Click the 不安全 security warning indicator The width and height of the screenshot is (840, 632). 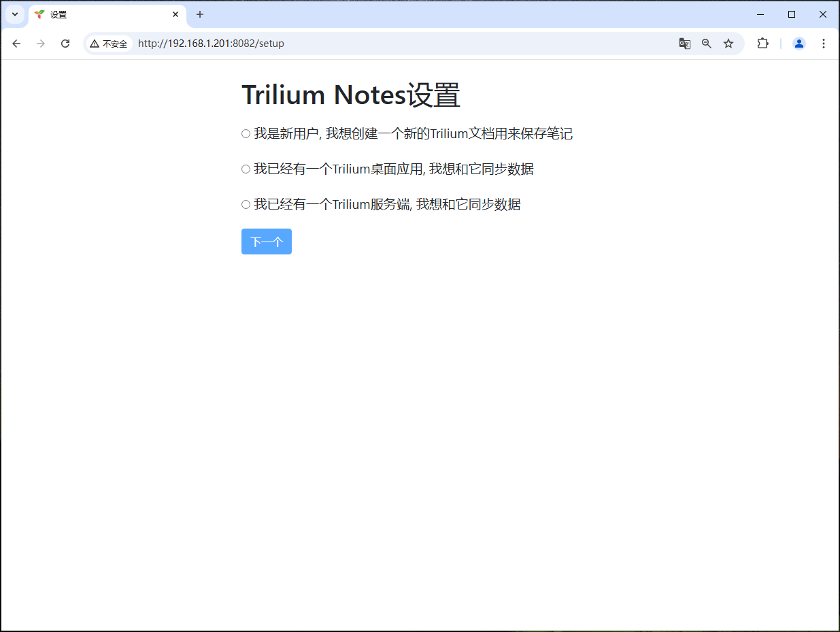click(x=109, y=43)
